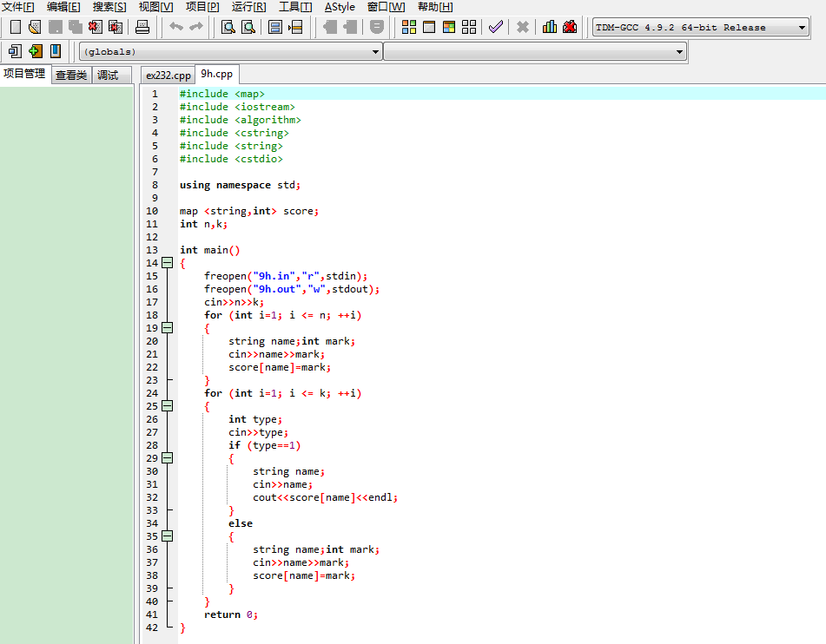The height and width of the screenshot is (644, 826).
Task: Start debugging with the purple checkmark icon
Action: coord(496,27)
